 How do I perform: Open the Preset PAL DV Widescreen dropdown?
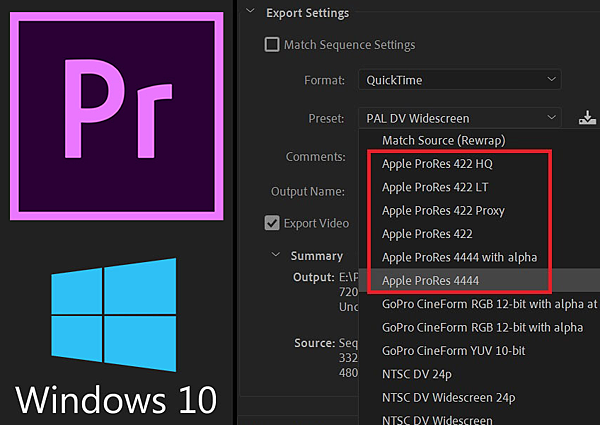[460, 118]
